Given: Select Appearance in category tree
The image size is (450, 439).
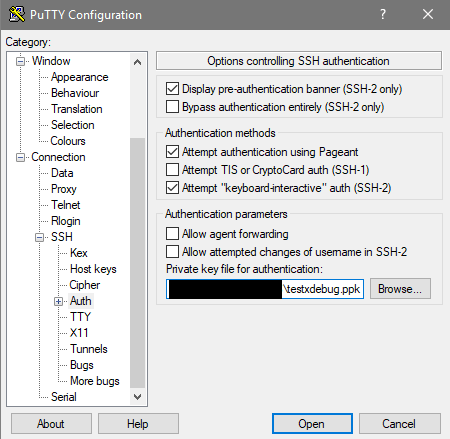Looking at the screenshot, I should point(79,77).
